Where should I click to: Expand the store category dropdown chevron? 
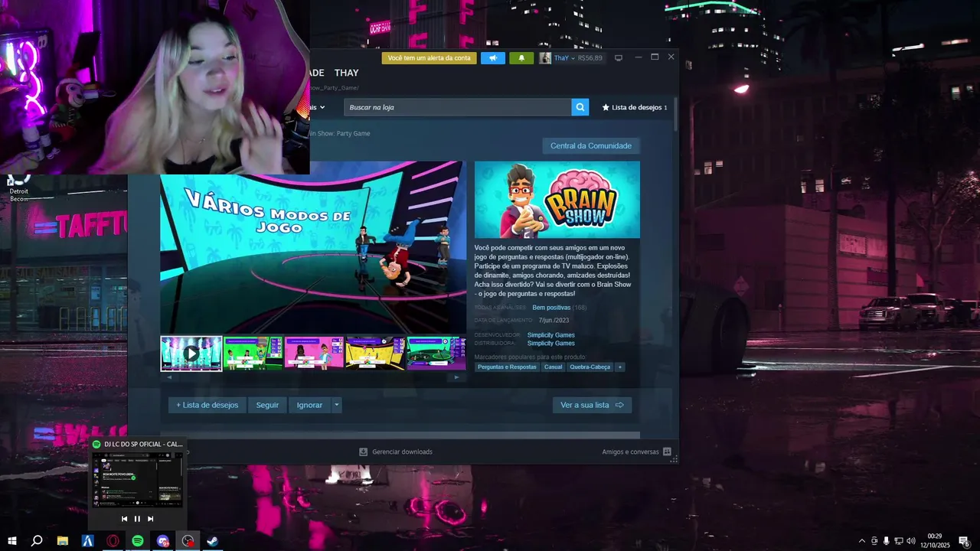pyautogui.click(x=322, y=107)
